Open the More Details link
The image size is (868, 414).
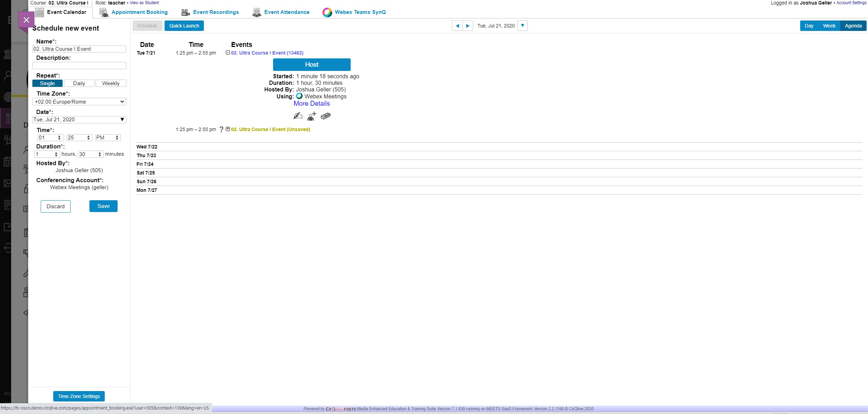(311, 104)
